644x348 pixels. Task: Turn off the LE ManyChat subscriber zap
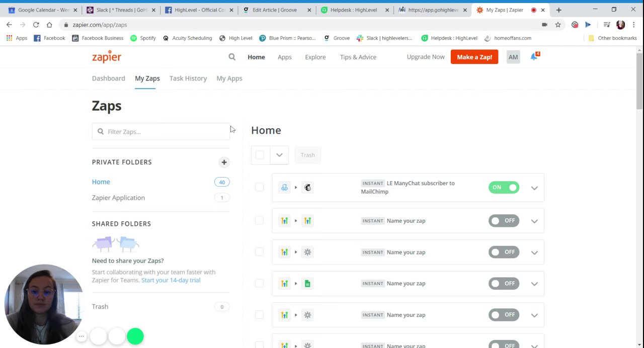[504, 188]
